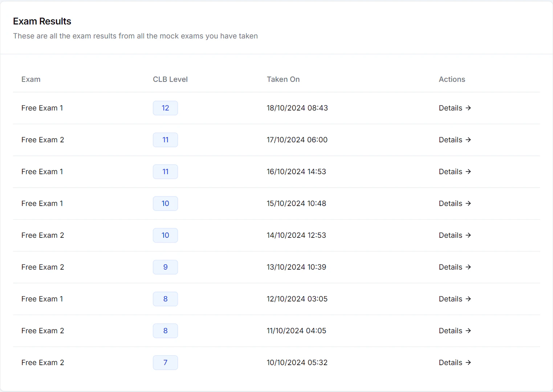Click the CLB 8 badge for Free Exam 2
The image size is (553, 392).
click(x=165, y=331)
